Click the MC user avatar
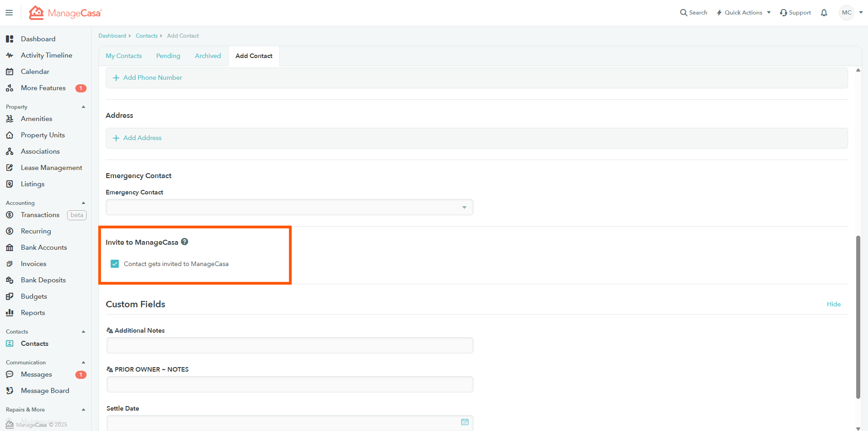This screenshot has width=868, height=431. coord(846,13)
